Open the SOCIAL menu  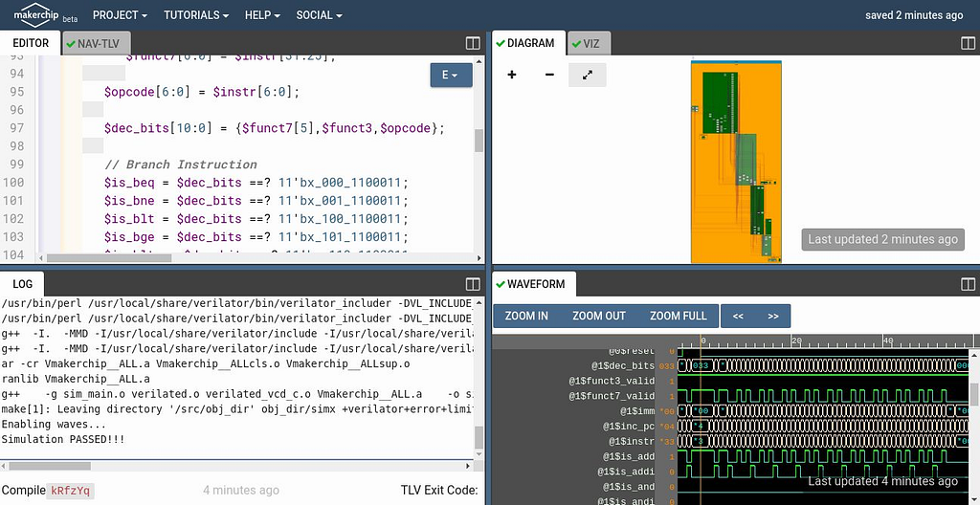coord(320,15)
